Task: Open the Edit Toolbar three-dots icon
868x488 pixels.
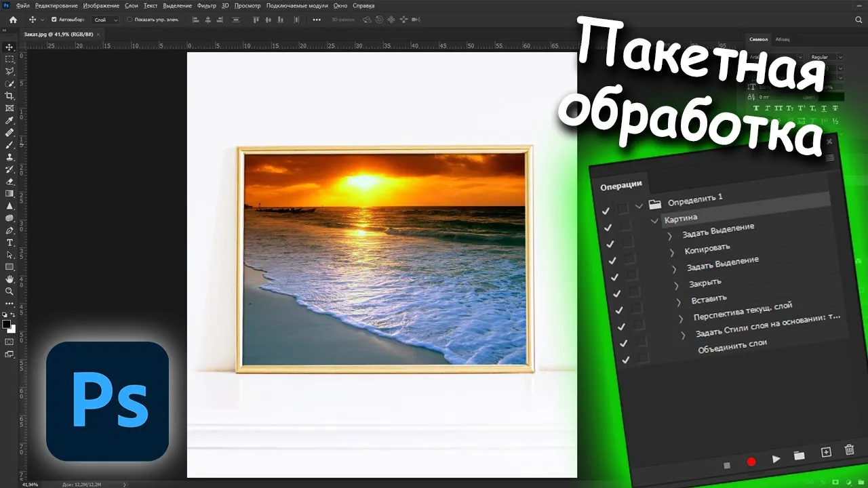Action: click(x=9, y=304)
